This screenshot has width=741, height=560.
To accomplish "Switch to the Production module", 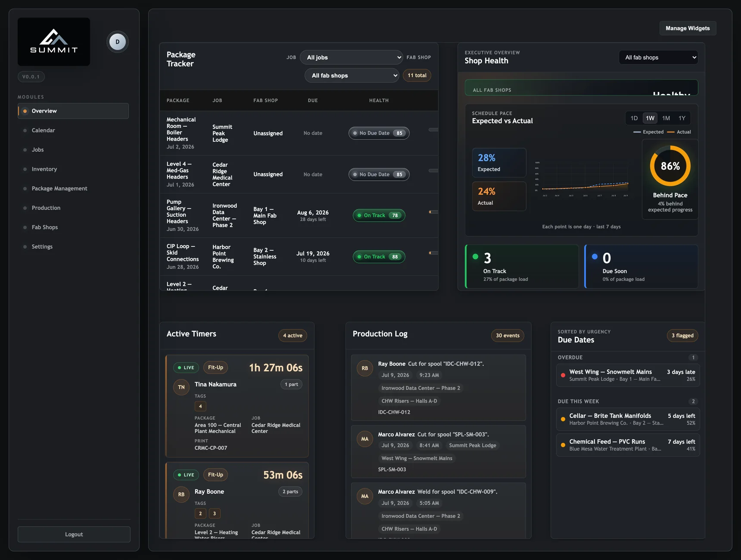I will point(73,208).
